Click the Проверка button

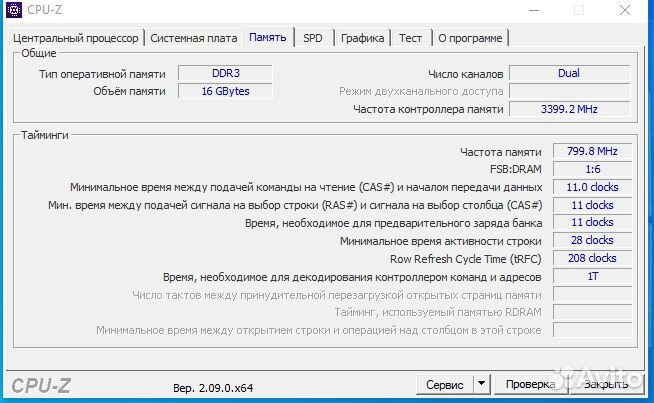[x=531, y=384]
